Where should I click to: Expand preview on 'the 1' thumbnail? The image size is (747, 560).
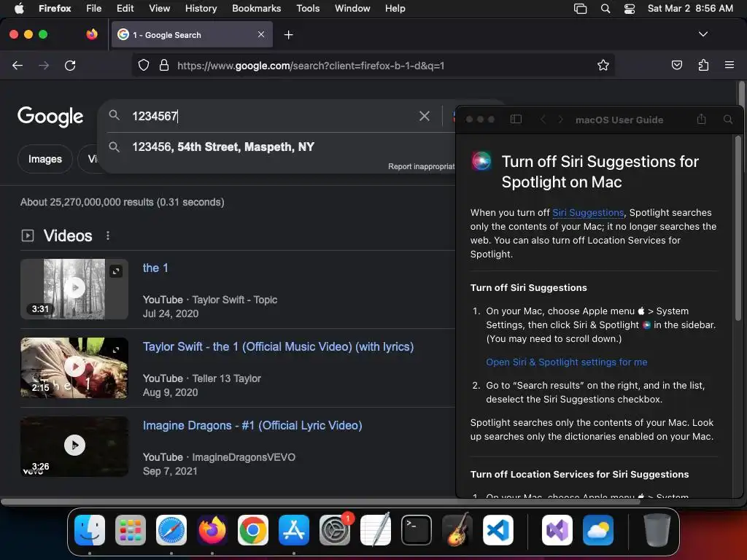pyautogui.click(x=116, y=271)
